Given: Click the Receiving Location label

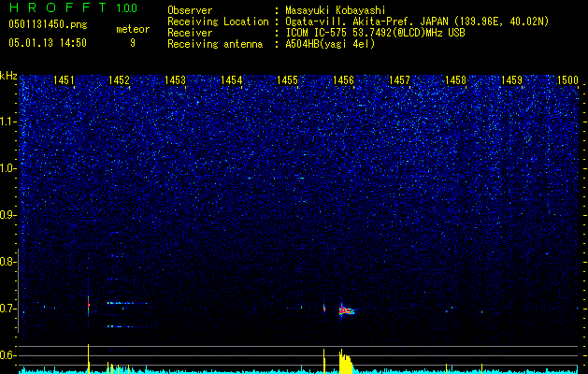Looking at the screenshot, I should pos(218,22).
